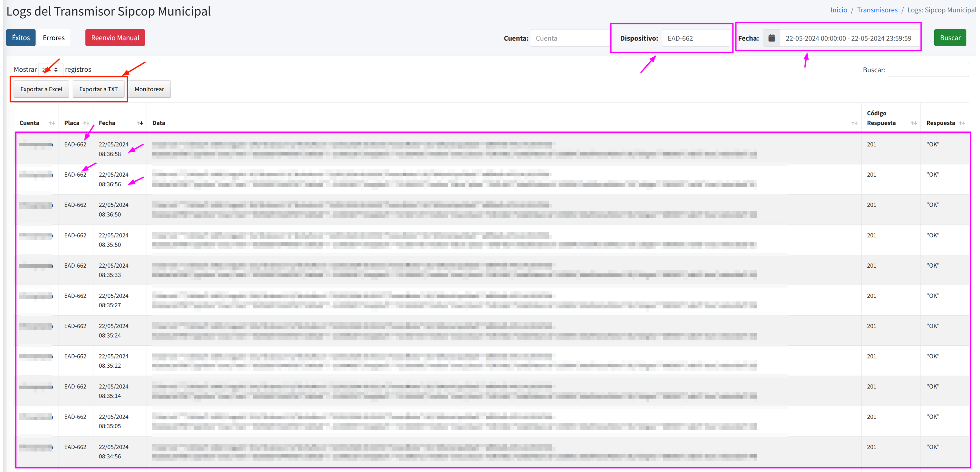Sort table by Placa column arrows
Viewport: 980px width, 472px height.
[x=86, y=123]
